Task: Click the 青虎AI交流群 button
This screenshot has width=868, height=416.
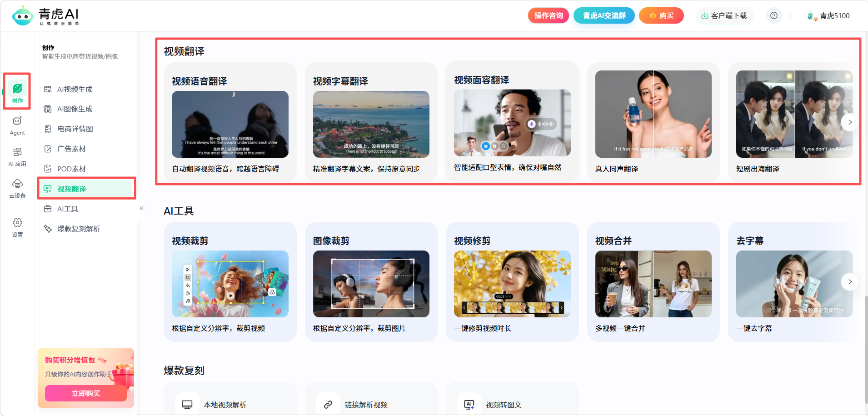Action: pos(604,15)
